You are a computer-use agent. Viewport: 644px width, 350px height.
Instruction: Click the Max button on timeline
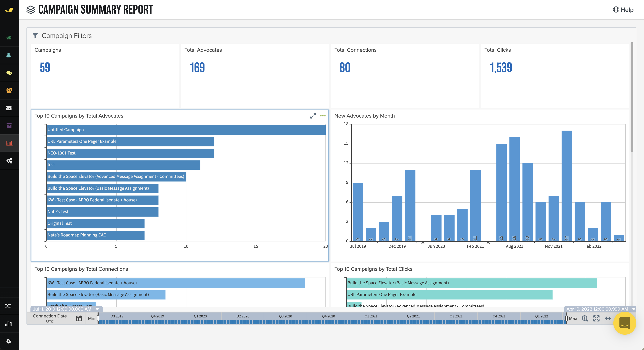click(x=573, y=318)
